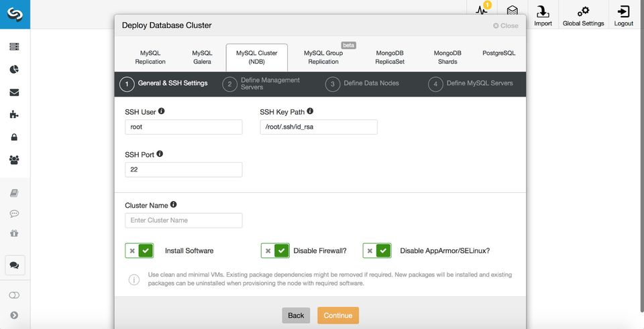Open the speech bubble feedback icon

(14, 214)
